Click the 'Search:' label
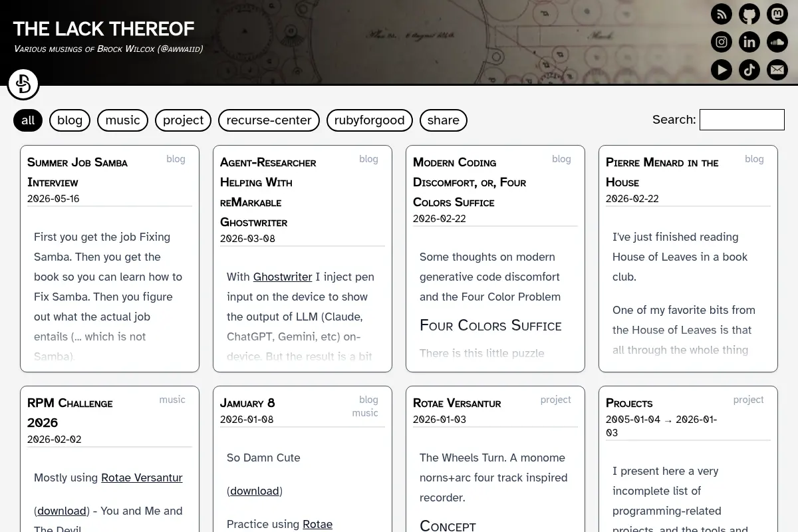The image size is (798, 532). pyautogui.click(x=674, y=120)
